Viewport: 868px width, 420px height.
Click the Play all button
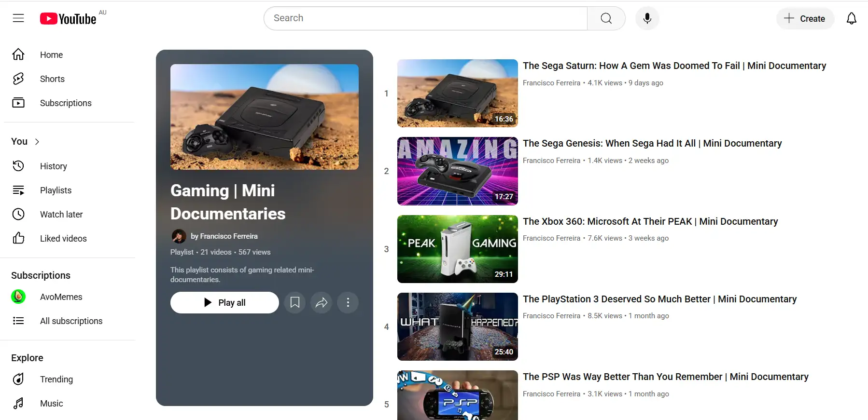pyautogui.click(x=224, y=302)
